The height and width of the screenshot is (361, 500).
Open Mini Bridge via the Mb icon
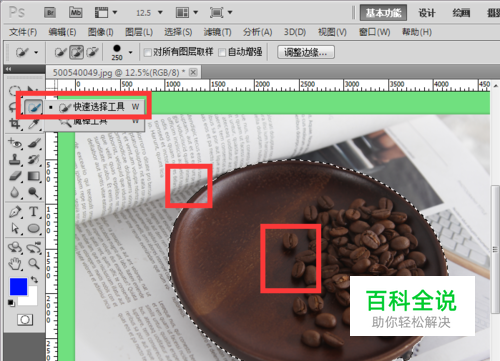coord(76,13)
